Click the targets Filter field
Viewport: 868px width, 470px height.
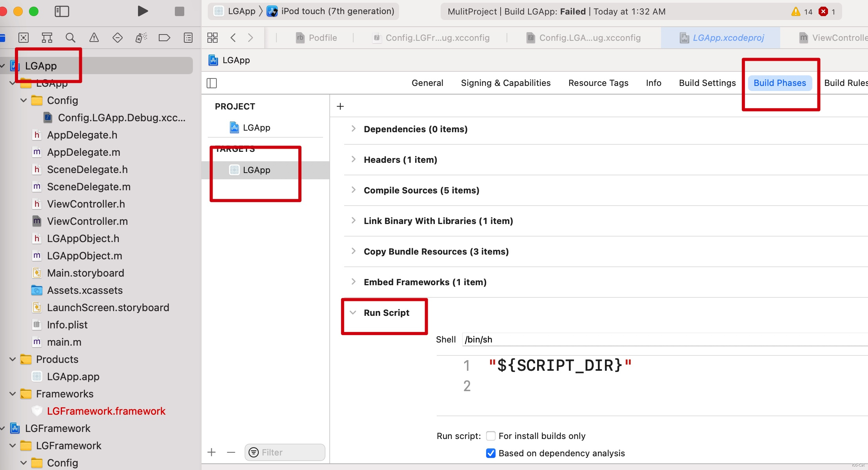click(285, 452)
